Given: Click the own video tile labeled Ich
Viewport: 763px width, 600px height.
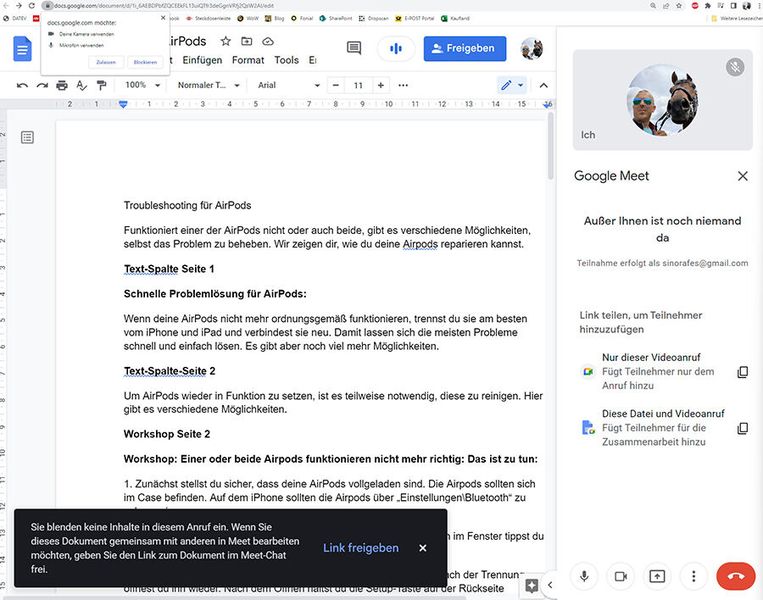Looking at the screenshot, I should 663,100.
